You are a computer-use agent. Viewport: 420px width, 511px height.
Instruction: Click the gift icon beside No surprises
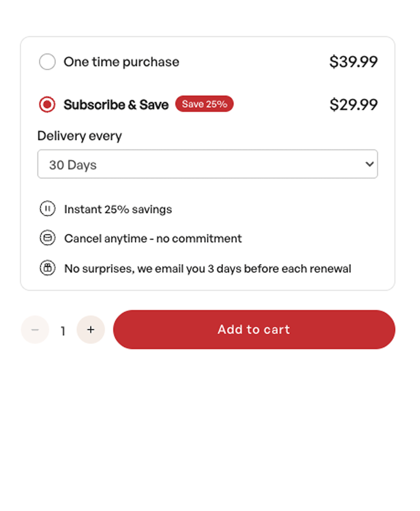[48, 268]
